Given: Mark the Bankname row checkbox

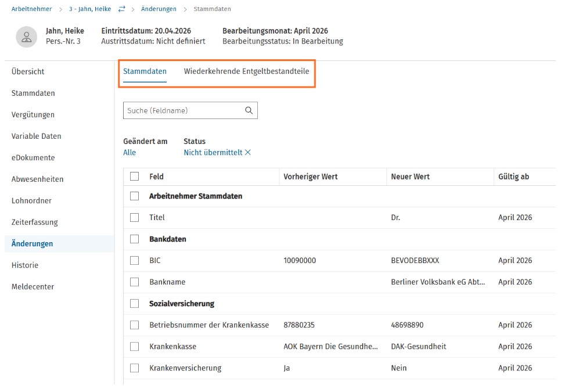Looking at the screenshot, I should pos(135,282).
